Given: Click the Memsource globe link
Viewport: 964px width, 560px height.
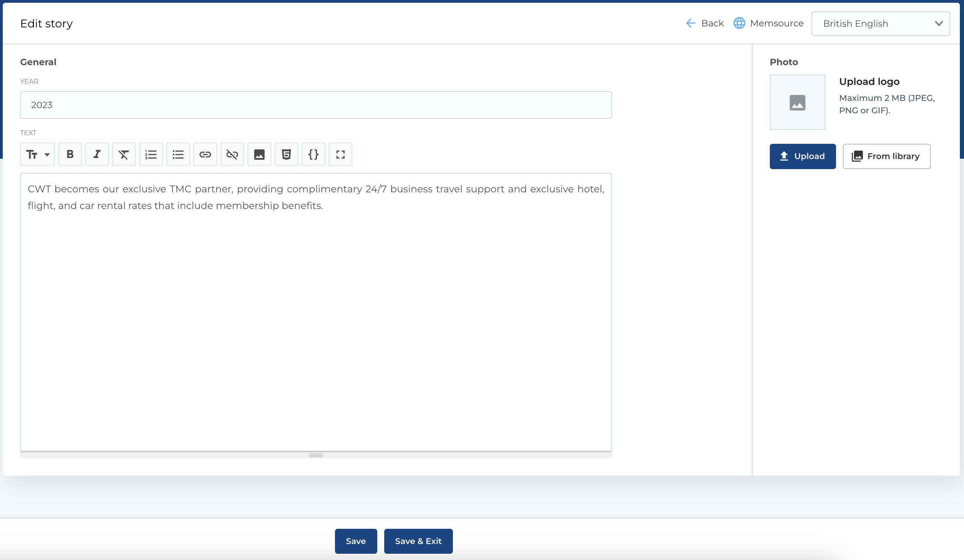Looking at the screenshot, I should [x=768, y=23].
